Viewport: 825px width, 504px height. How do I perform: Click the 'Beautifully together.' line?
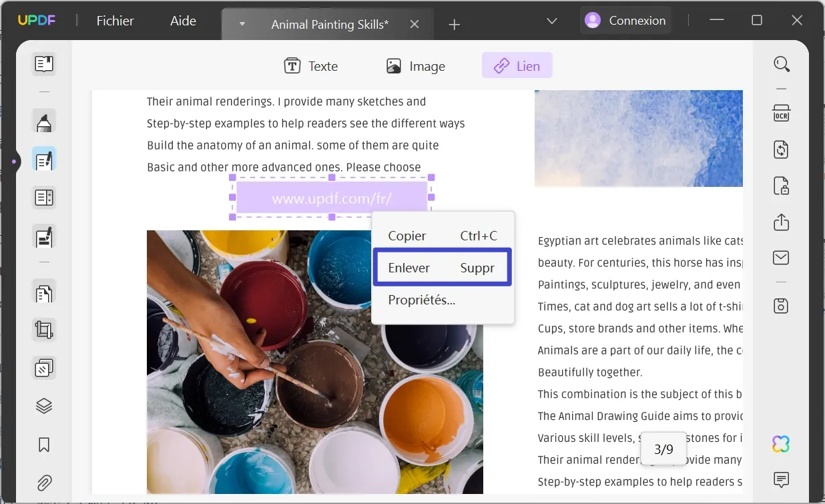coord(590,372)
